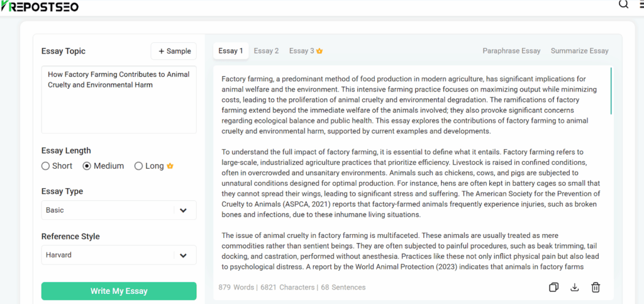The height and width of the screenshot is (304, 644).
Task: Expand the Reference Style dropdown showing Harvard
Action: coord(119,255)
